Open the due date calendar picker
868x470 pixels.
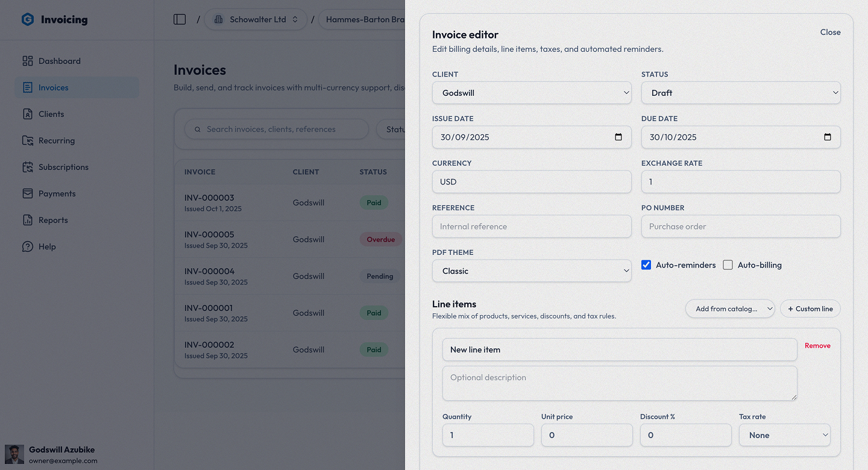click(828, 137)
